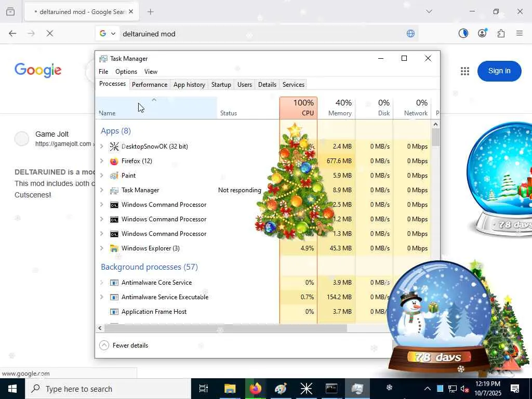This screenshot has width=532, height=399.
Task: Click the horizontal scrollbar in Task Manager
Action: click(225, 328)
